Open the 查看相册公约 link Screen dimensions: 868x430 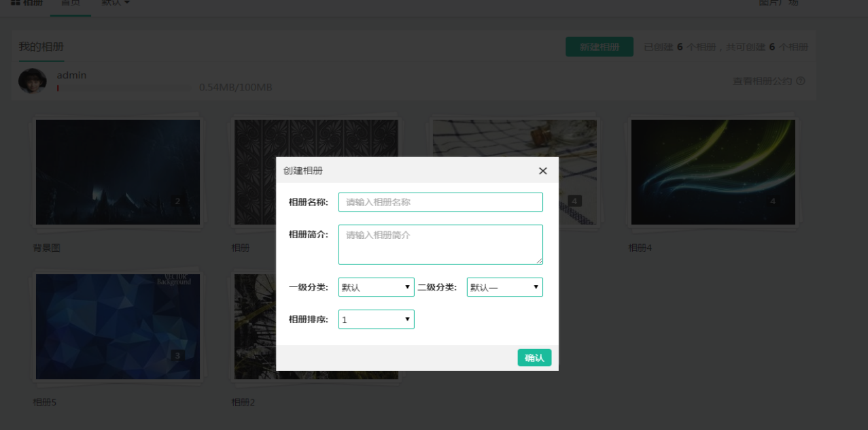(x=762, y=81)
